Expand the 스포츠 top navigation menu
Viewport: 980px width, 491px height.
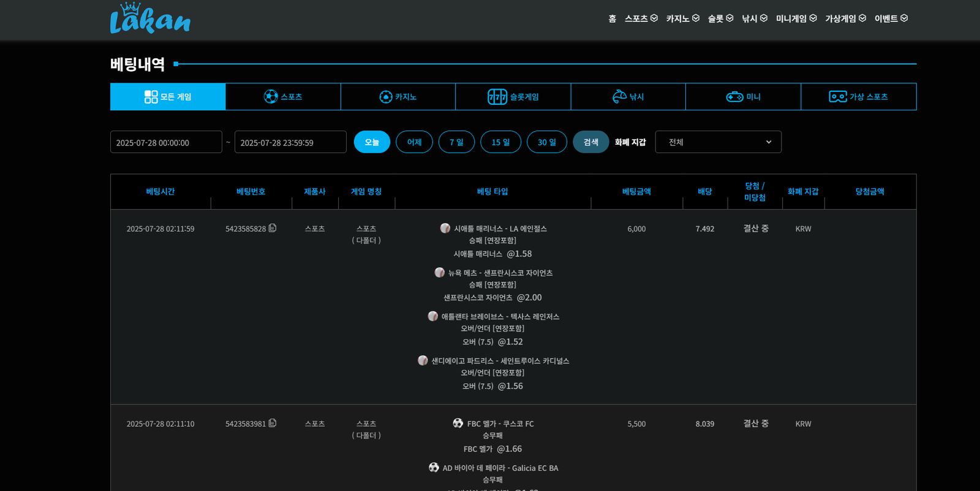click(641, 18)
